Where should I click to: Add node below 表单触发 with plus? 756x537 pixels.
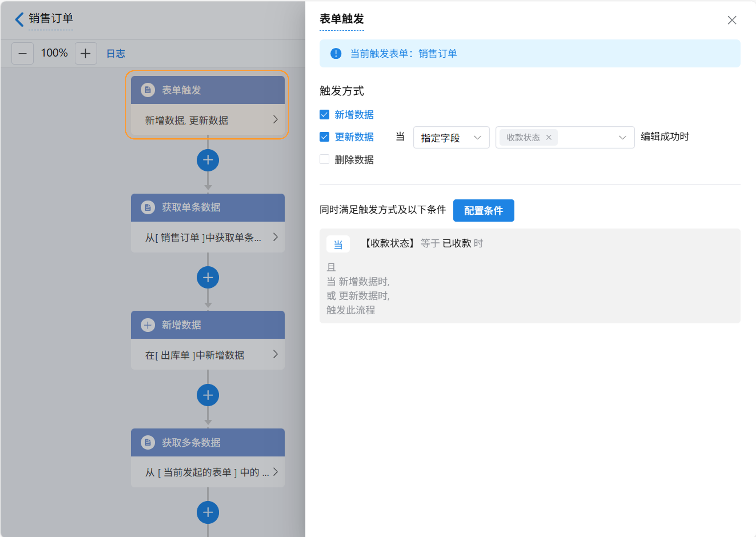pyautogui.click(x=207, y=160)
